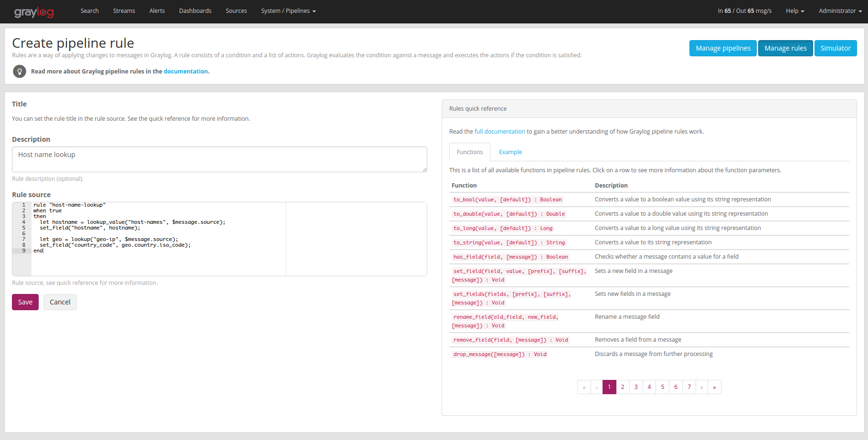This screenshot has height=440, width=868.
Task: Go to previous page of functions
Action: point(597,387)
